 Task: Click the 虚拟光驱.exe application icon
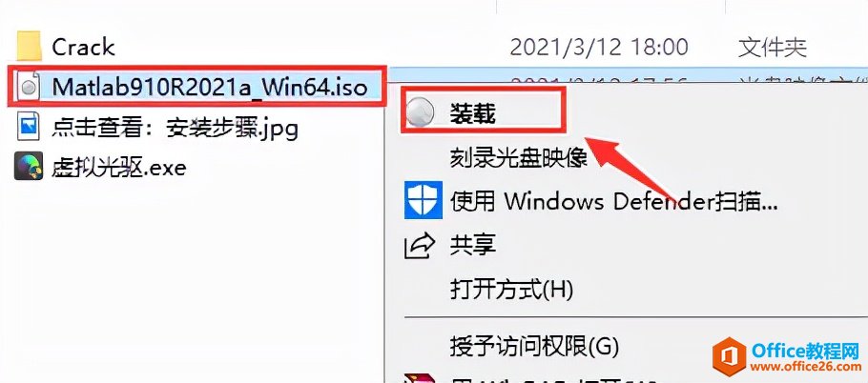point(29,167)
